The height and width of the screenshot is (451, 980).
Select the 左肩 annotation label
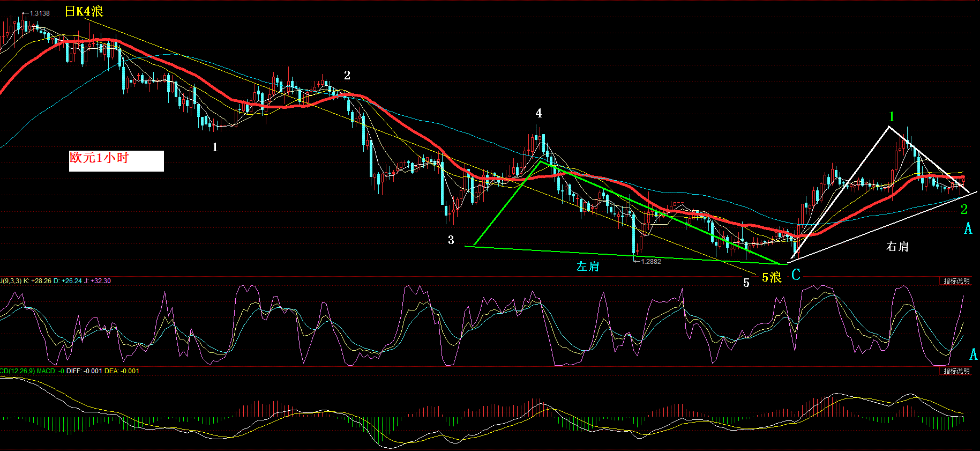coord(588,267)
